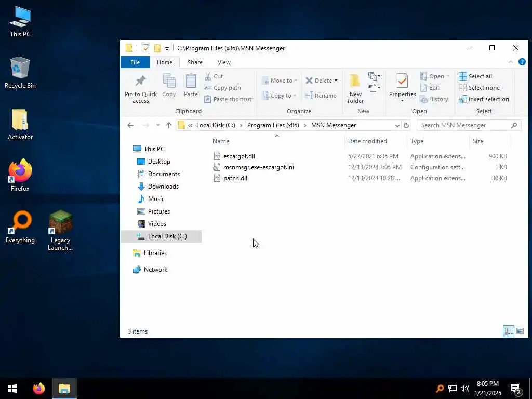Open the File menu tab
Screen dimensions: 532x399
tap(135, 62)
